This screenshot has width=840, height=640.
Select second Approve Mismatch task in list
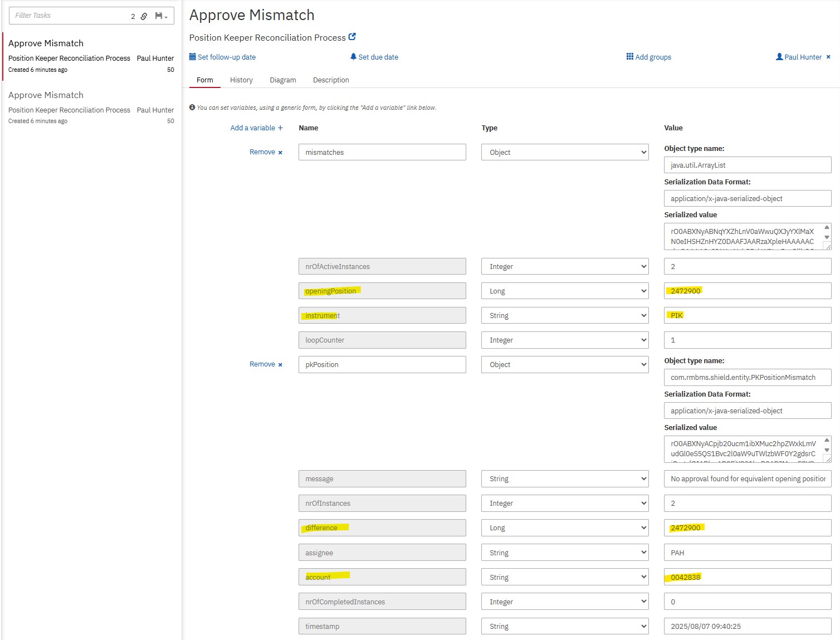91,108
